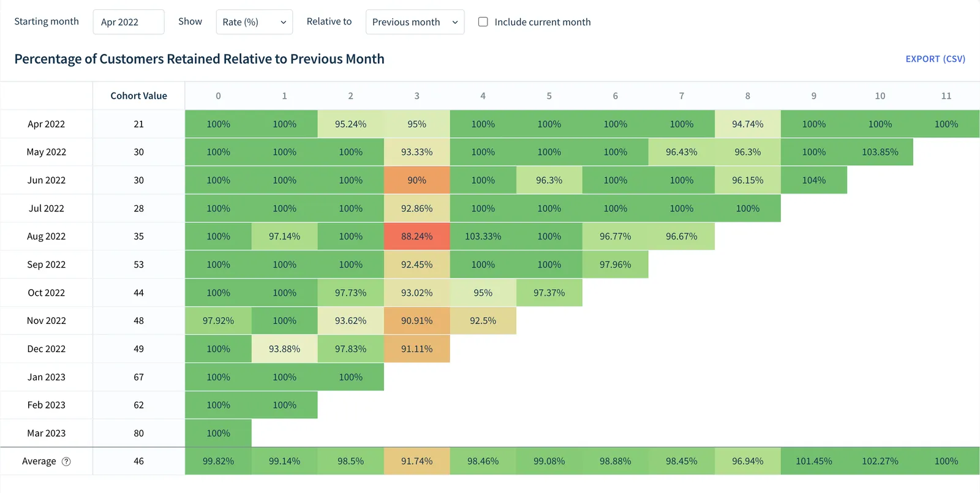Click the Cohort Value column header

point(139,96)
